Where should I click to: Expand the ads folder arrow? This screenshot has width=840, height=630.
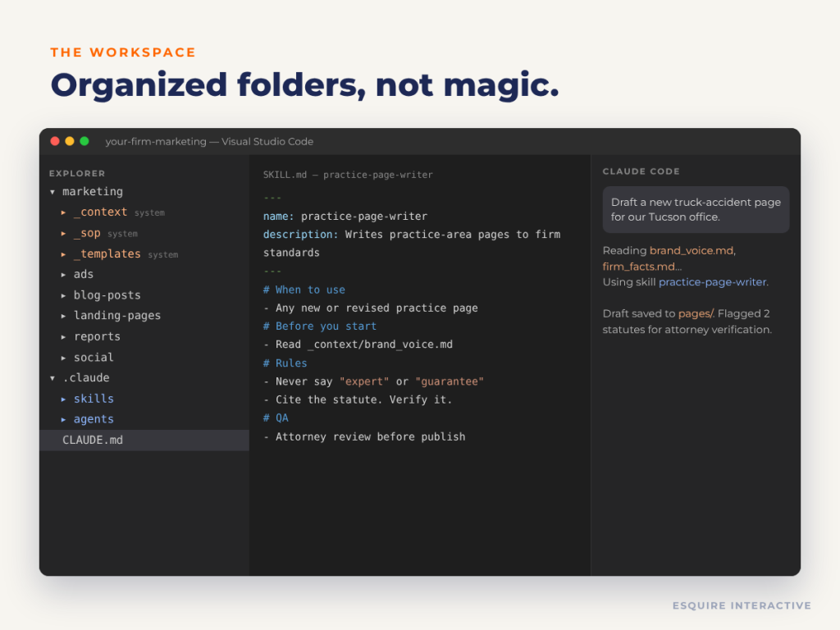[x=63, y=275]
